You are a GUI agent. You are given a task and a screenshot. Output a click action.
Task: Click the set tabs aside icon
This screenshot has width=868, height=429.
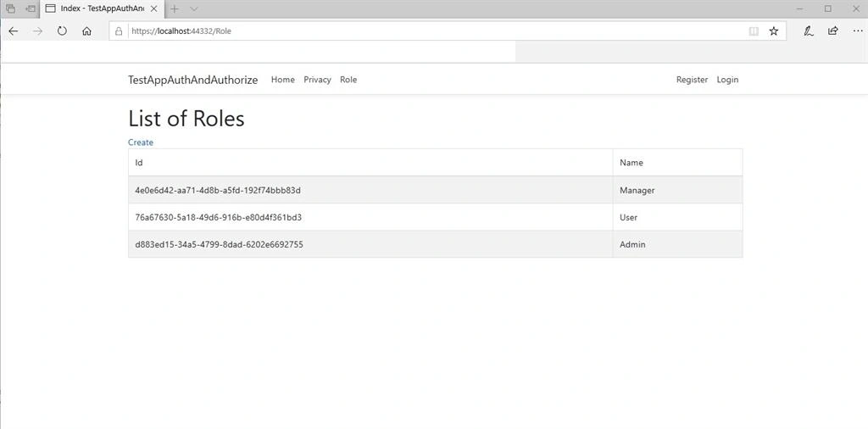(31, 8)
